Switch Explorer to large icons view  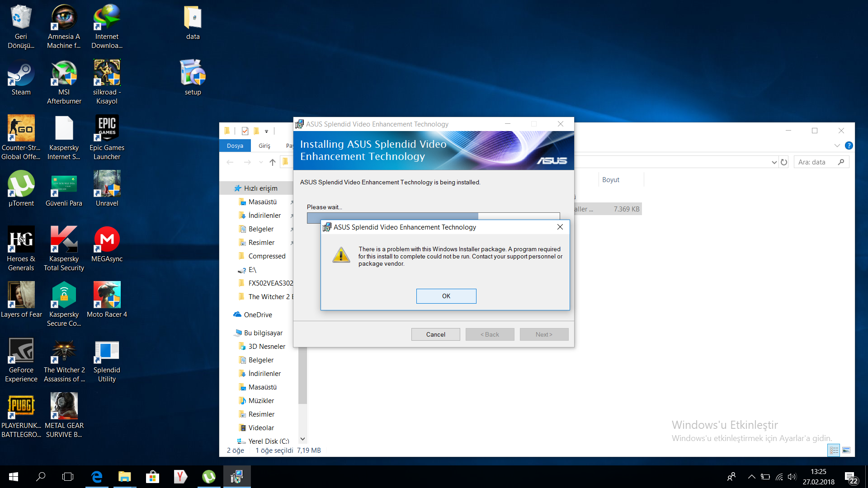[846, 450]
